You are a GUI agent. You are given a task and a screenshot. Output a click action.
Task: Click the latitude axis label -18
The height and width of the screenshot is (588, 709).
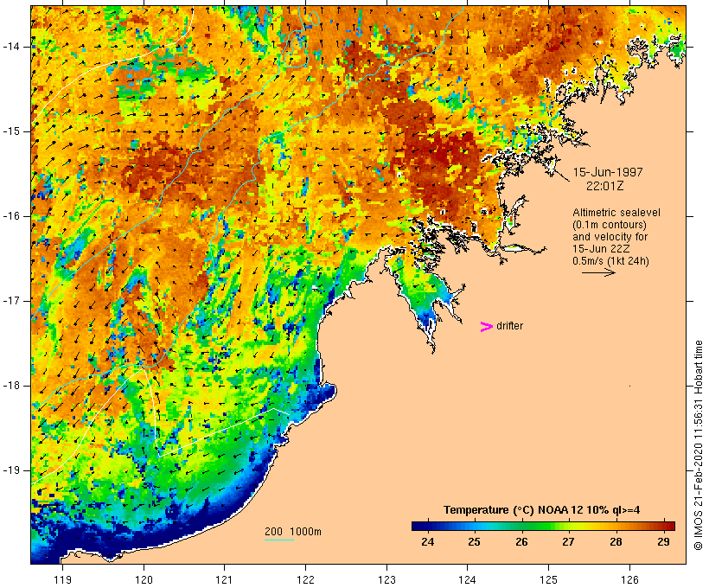click(11, 386)
